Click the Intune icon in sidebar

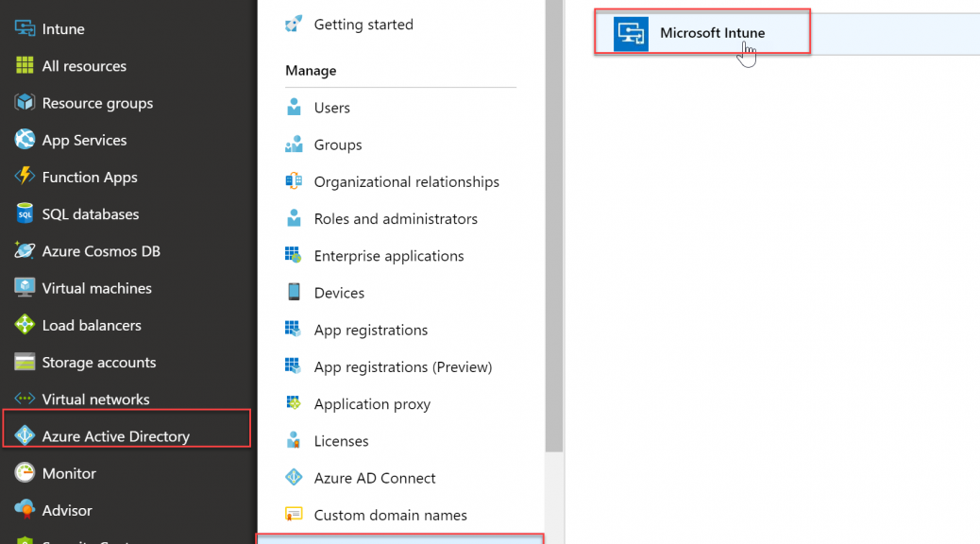[x=25, y=28]
